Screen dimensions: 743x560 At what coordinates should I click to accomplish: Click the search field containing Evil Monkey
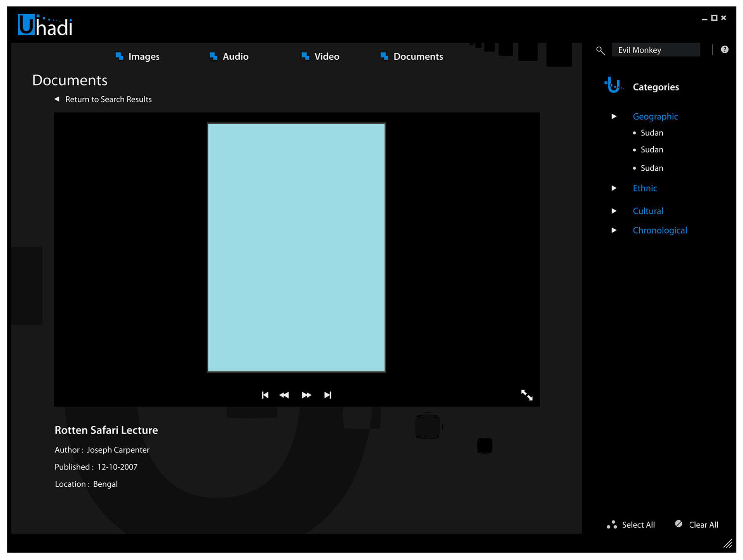point(656,50)
